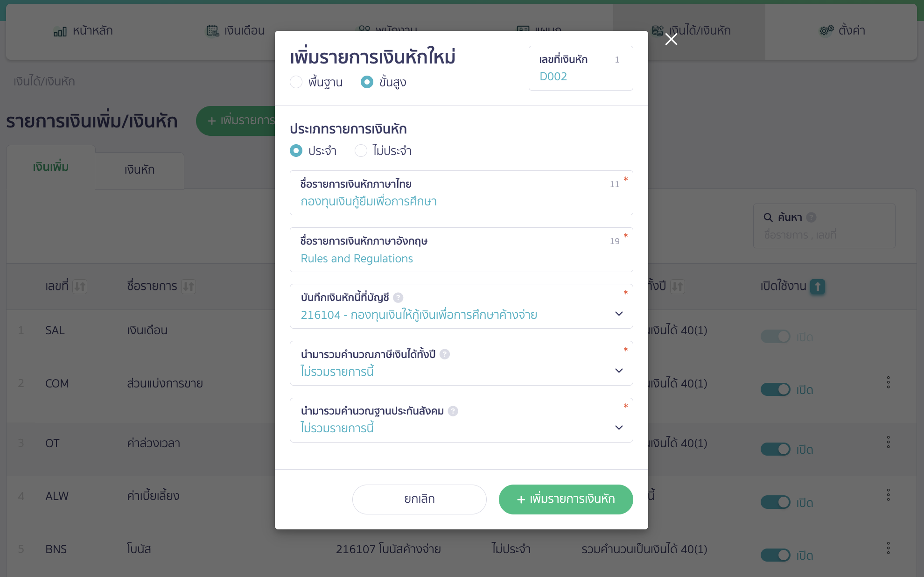This screenshot has width=924, height=577.
Task: Expand the 216104 account dropdown
Action: [619, 313]
